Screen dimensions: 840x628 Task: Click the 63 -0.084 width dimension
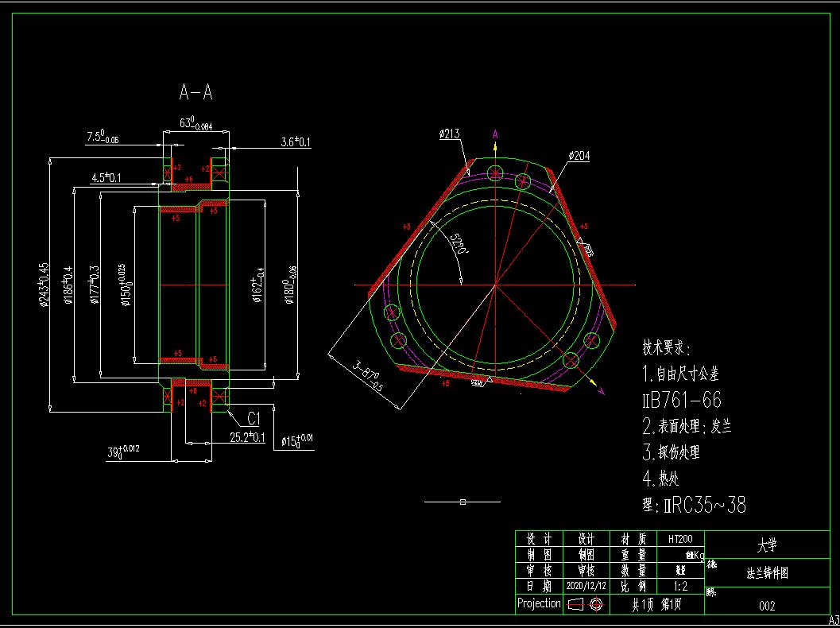[196, 124]
